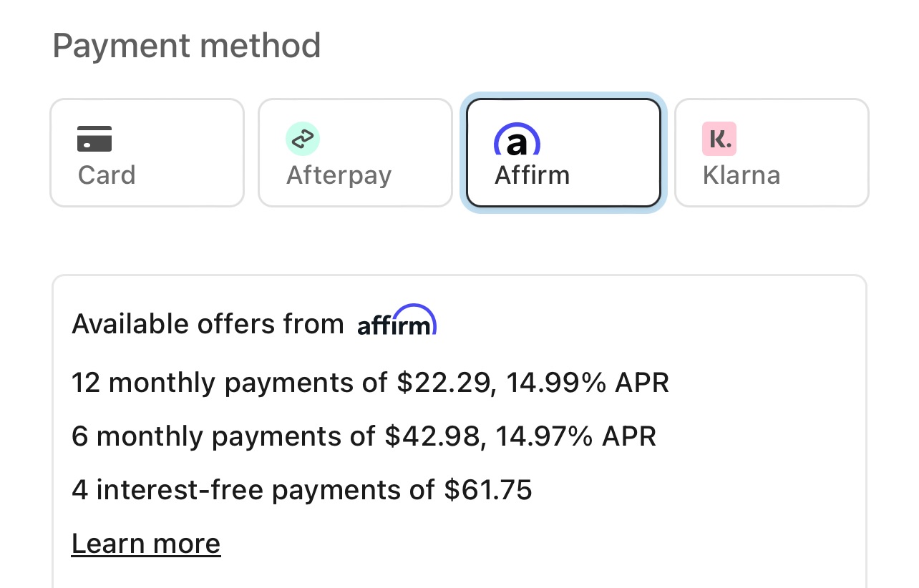Click the 12 monthly payments offer line

[x=370, y=383]
